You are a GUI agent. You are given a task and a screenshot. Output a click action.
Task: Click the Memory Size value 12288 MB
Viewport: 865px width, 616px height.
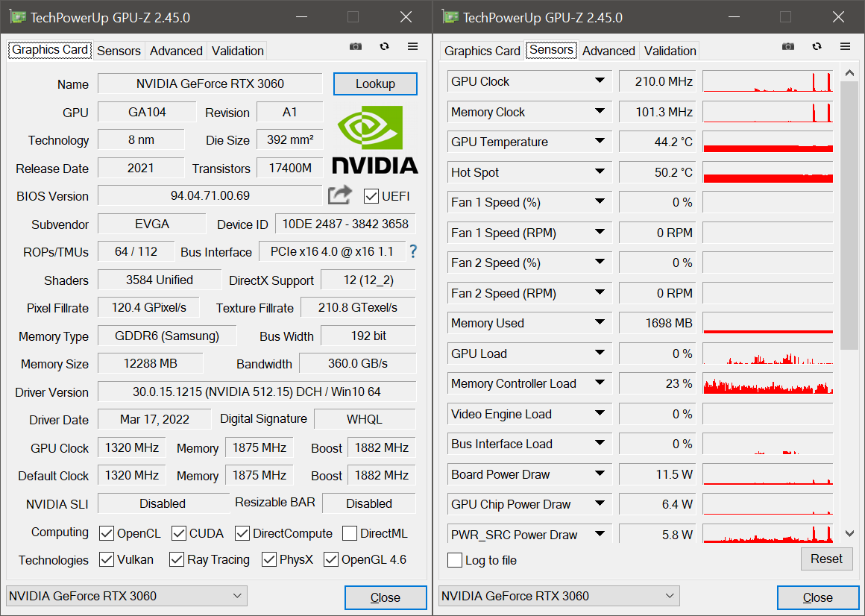[x=151, y=364]
